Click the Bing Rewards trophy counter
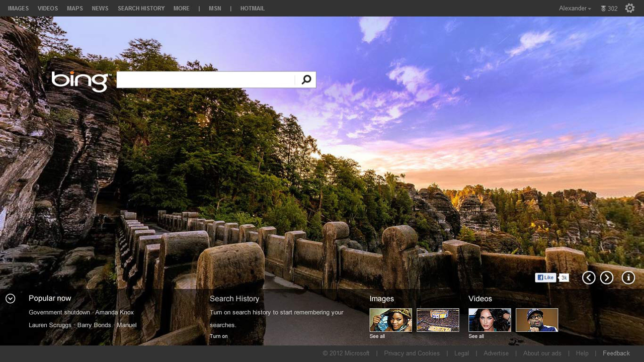The image size is (644, 362). click(x=609, y=8)
